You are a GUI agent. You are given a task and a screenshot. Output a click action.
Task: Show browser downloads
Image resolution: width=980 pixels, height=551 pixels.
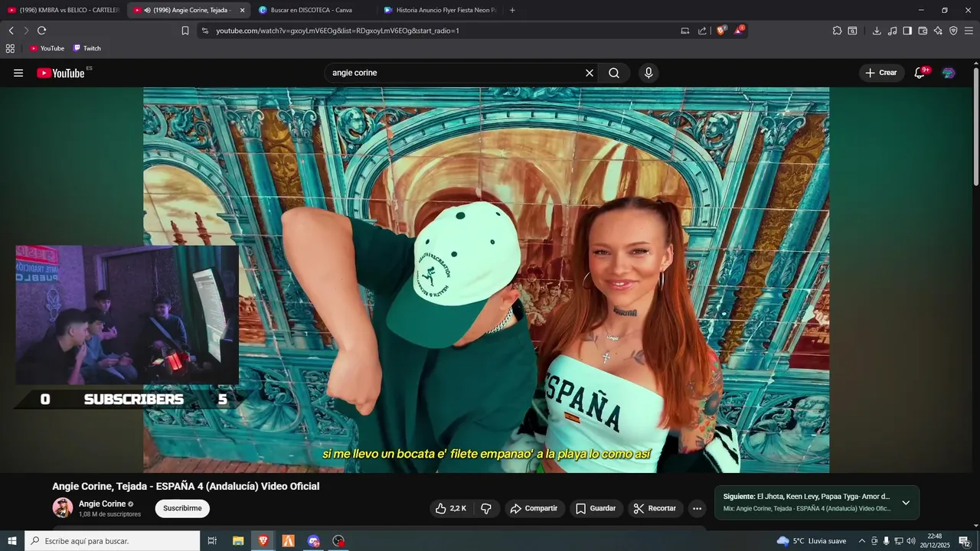point(877,31)
